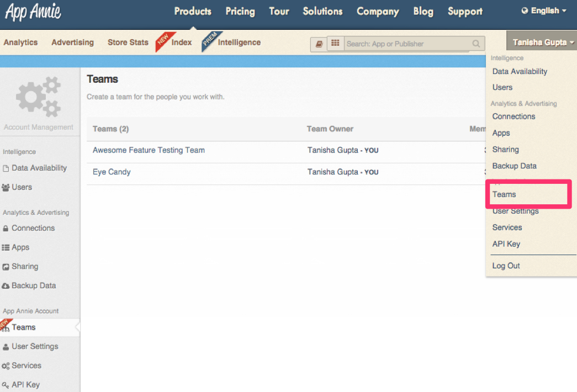Select Apps in the user dropdown menu
Screen dimensions: 577x392
coord(501,133)
